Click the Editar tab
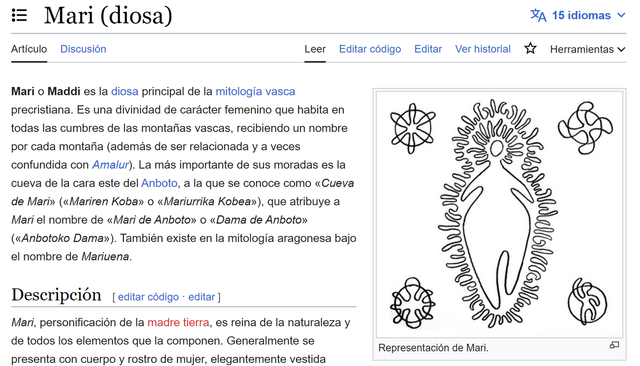The height and width of the screenshot is (366, 640). 428,49
